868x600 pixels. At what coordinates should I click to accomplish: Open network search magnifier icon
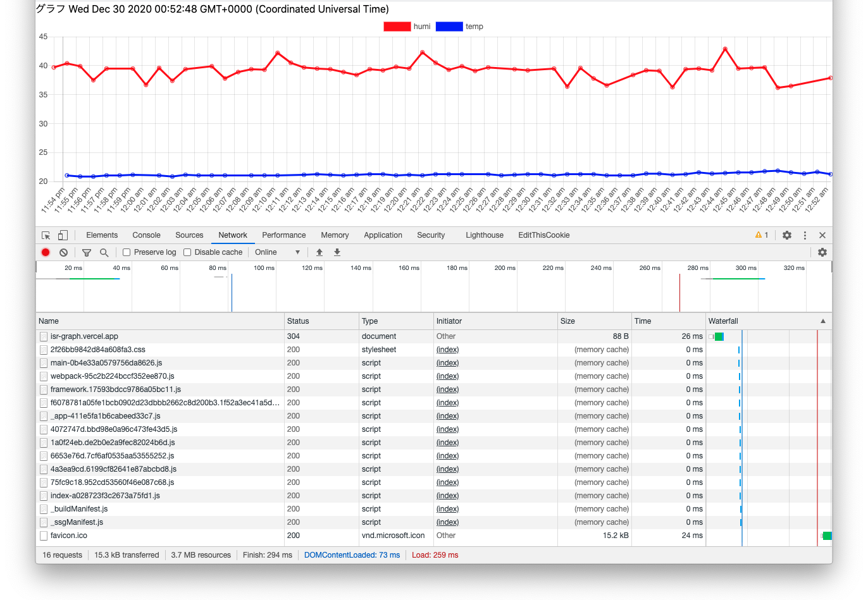coord(104,252)
